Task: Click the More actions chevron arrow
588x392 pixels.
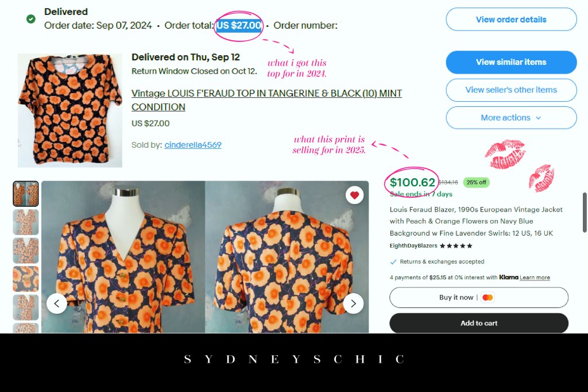Action: point(539,118)
